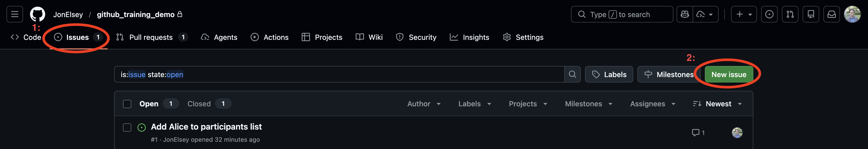This screenshot has width=868, height=149.
Task: Click the issue filter search field
Action: click(x=337, y=74)
